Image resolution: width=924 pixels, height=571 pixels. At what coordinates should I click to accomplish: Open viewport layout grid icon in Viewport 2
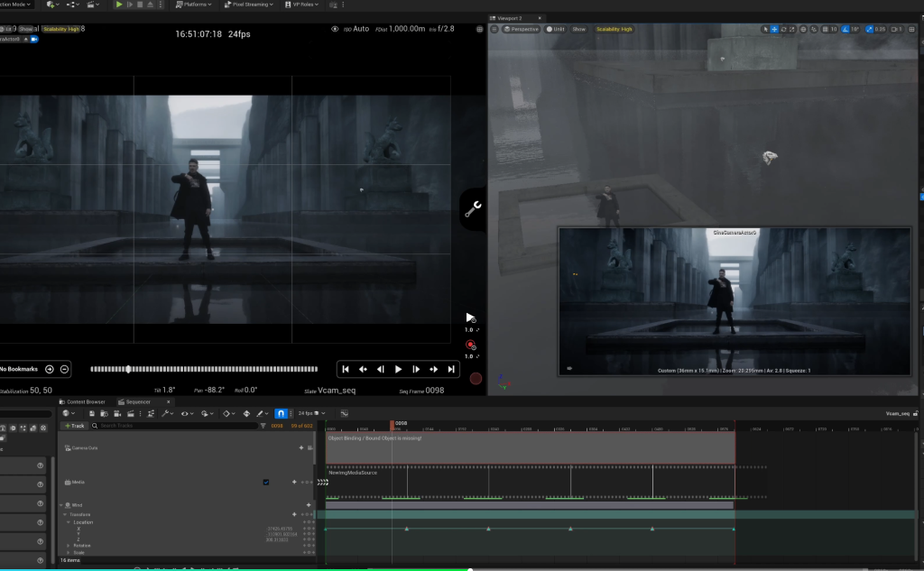coord(911,29)
